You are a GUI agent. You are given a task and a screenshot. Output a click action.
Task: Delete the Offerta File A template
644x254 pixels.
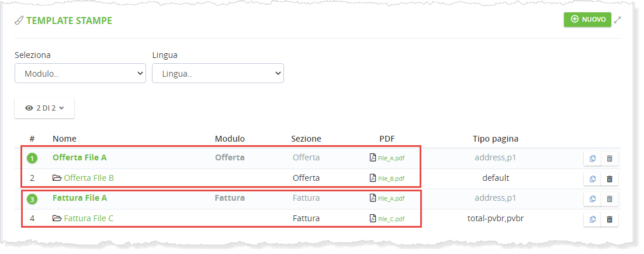[610, 159]
